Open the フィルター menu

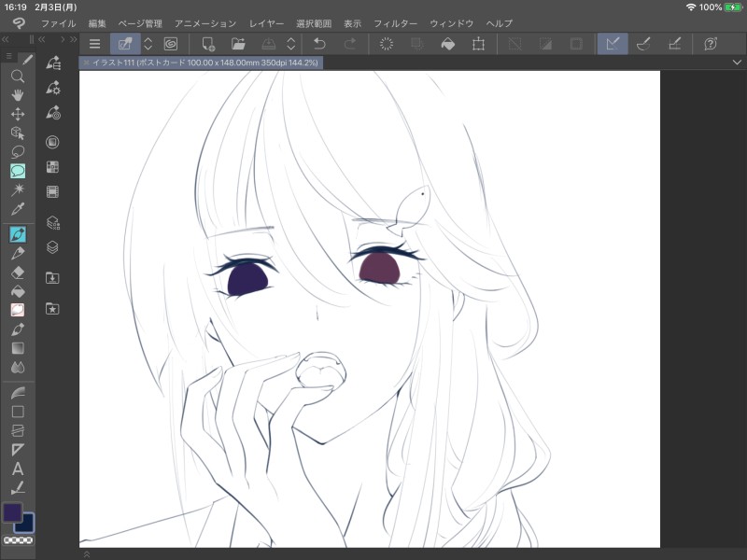tap(395, 23)
